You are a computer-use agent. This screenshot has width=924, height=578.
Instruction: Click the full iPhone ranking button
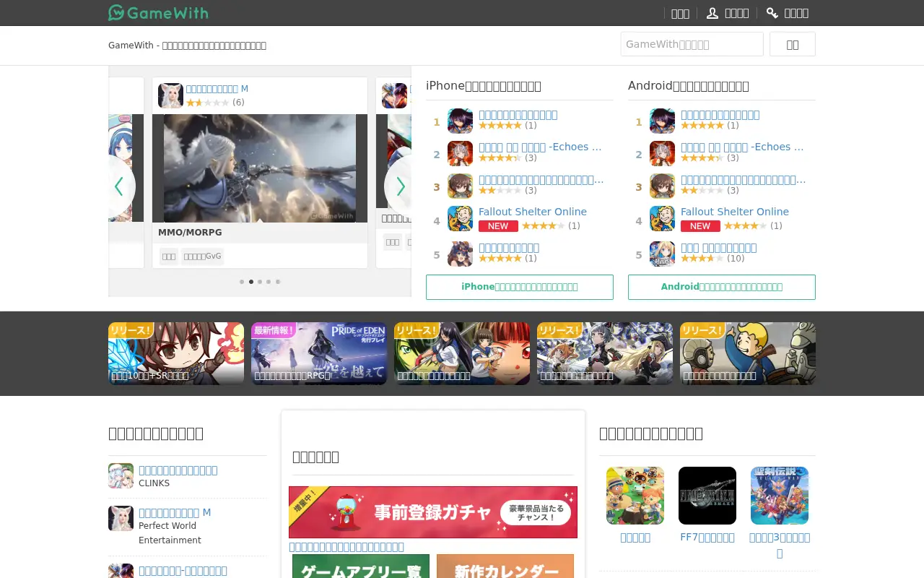coord(520,287)
